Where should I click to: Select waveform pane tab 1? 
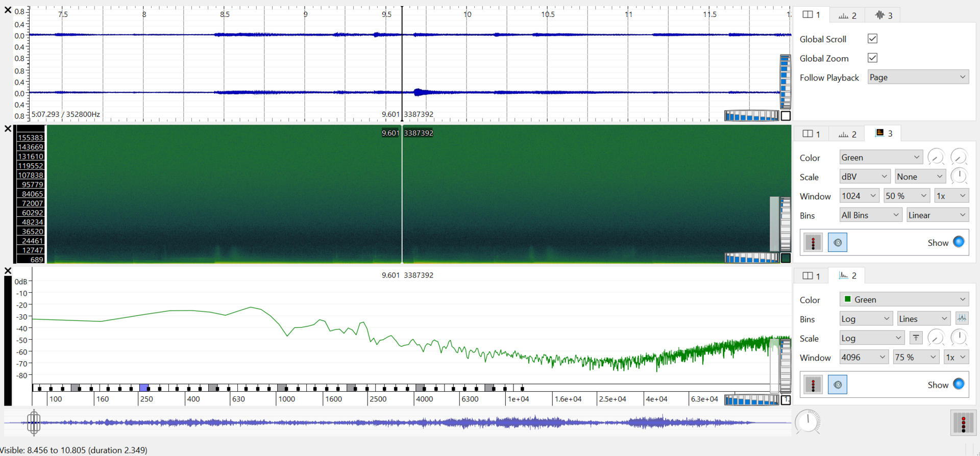point(811,15)
